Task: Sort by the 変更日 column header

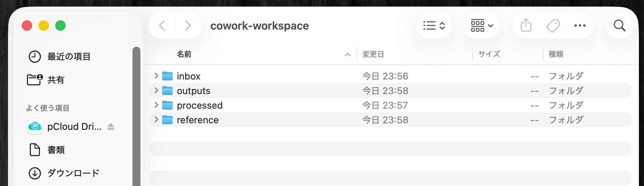Action: point(373,54)
